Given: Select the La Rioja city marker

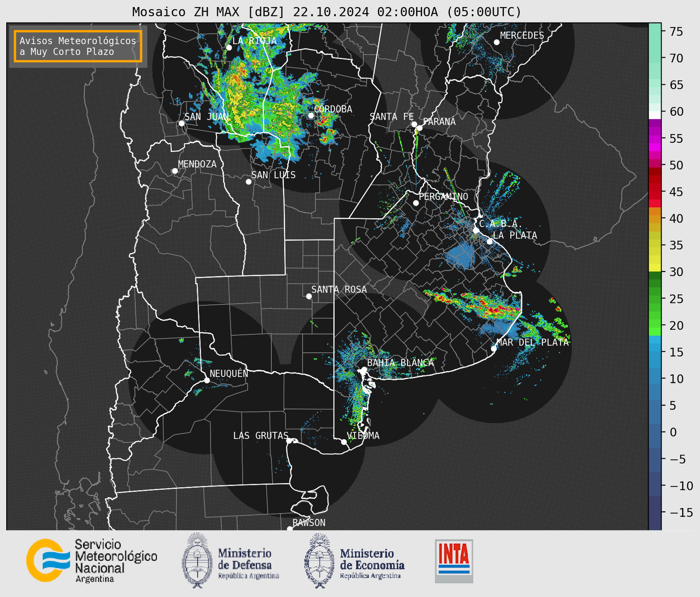Looking at the screenshot, I should click(x=229, y=48).
